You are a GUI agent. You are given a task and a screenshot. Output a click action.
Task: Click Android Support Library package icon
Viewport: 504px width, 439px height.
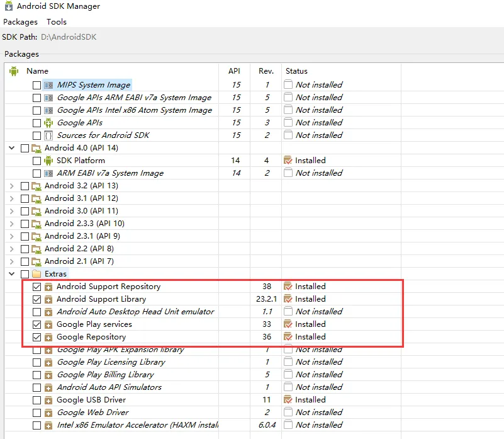48,299
